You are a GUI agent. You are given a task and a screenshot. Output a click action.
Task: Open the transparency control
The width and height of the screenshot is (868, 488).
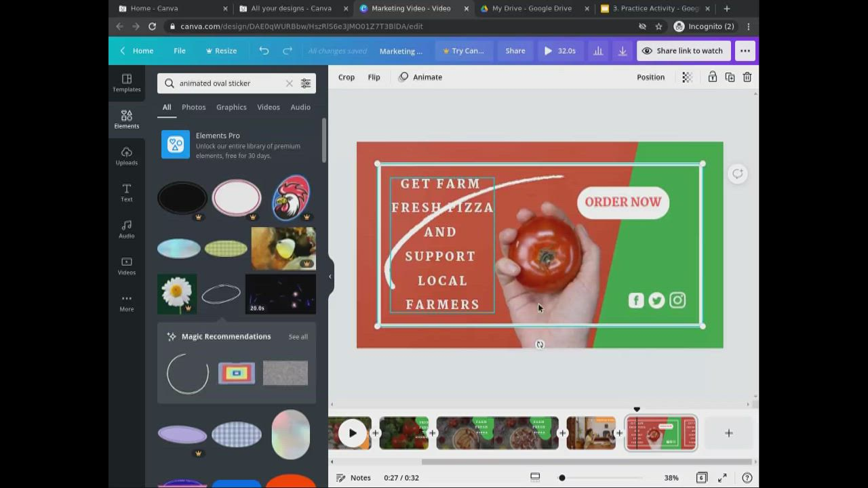coord(686,77)
